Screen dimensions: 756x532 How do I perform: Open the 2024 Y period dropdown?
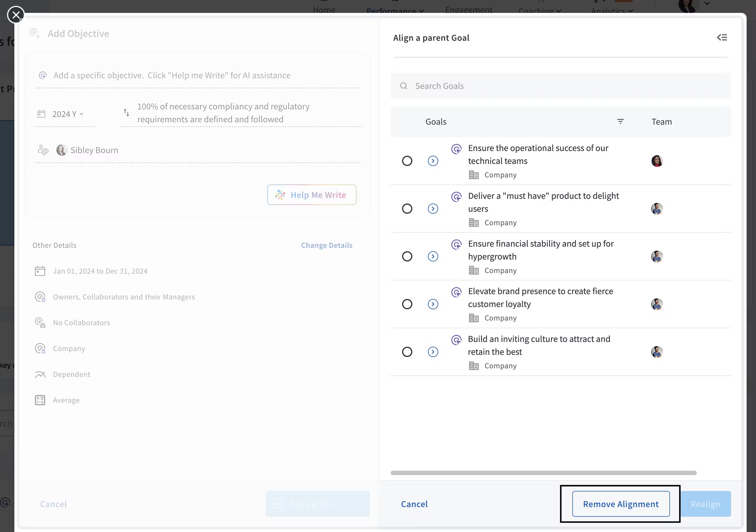[x=68, y=114]
